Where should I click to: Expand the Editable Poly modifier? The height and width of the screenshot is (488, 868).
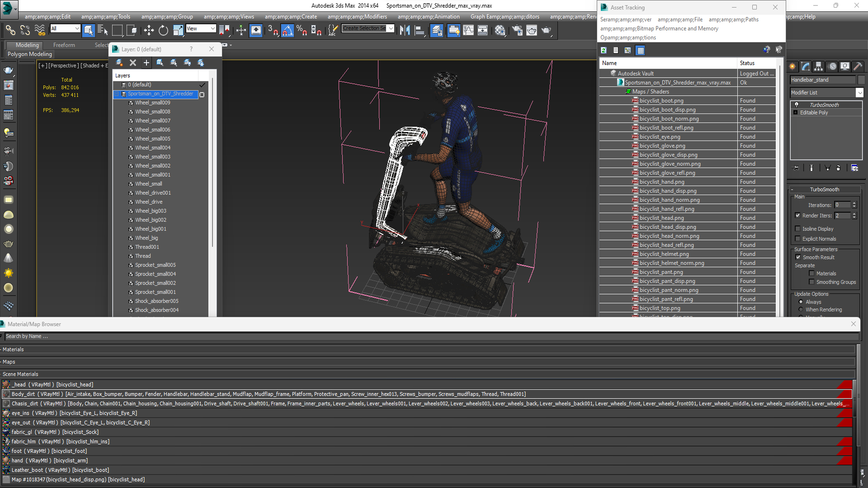click(x=795, y=113)
